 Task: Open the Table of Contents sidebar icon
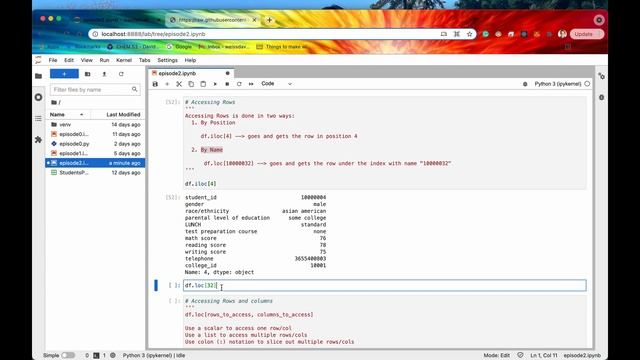pos(38,118)
